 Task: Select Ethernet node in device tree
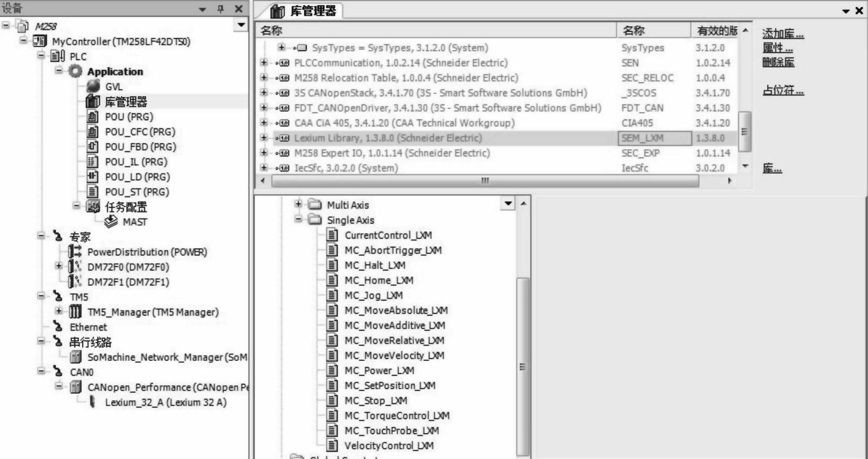tap(88, 327)
